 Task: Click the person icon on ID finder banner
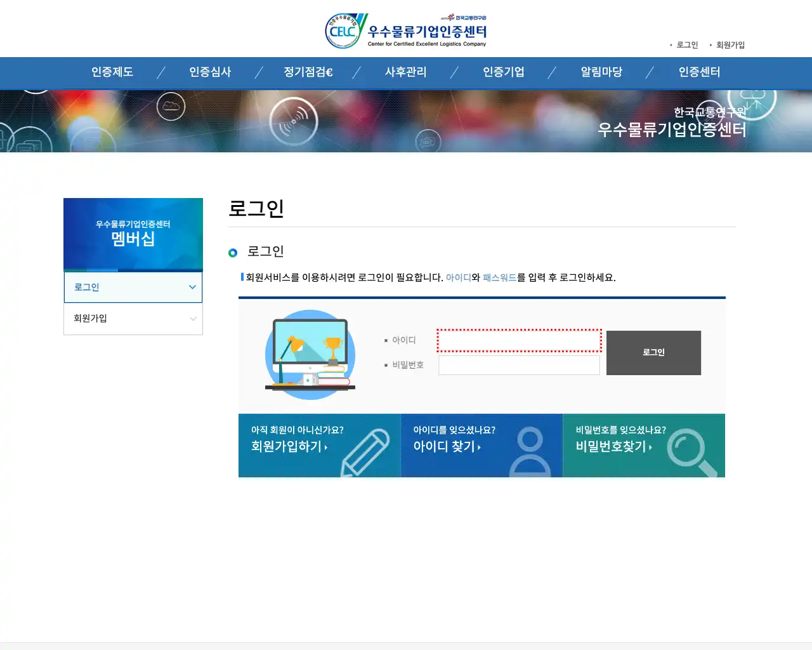coord(530,451)
